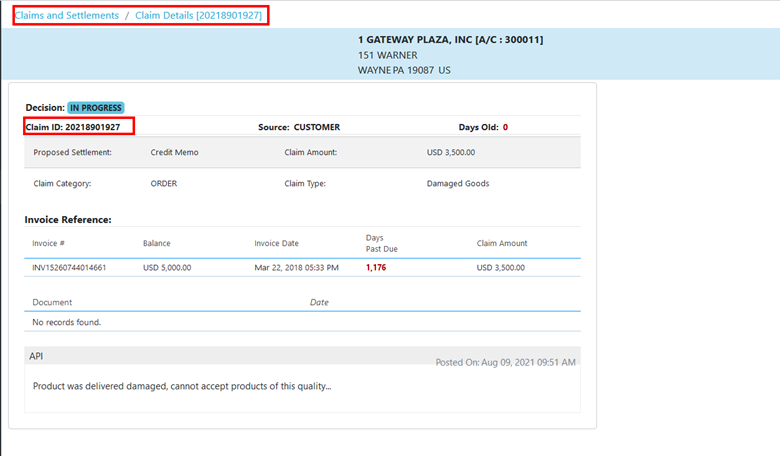
Task: Click 151 WARNER address line
Action: point(388,55)
